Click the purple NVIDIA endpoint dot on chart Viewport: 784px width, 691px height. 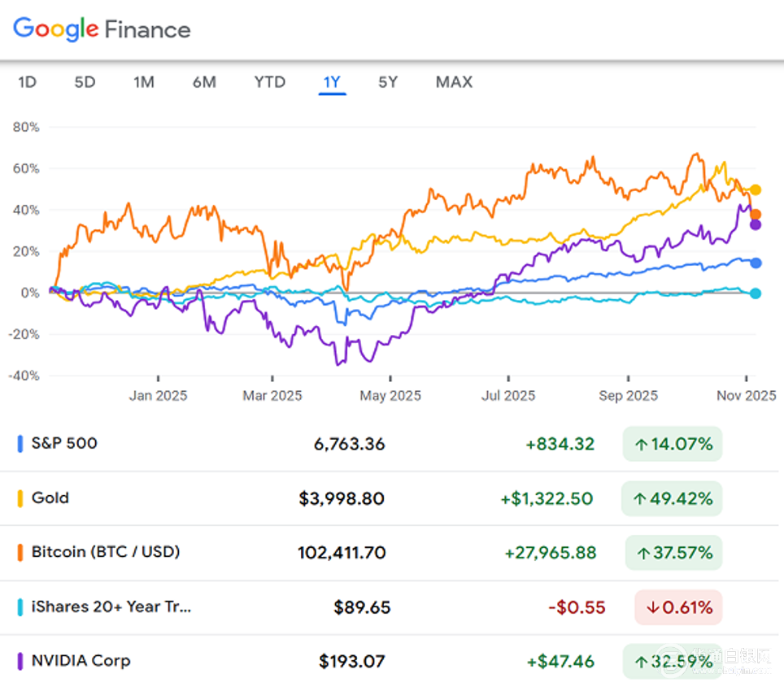(x=756, y=224)
